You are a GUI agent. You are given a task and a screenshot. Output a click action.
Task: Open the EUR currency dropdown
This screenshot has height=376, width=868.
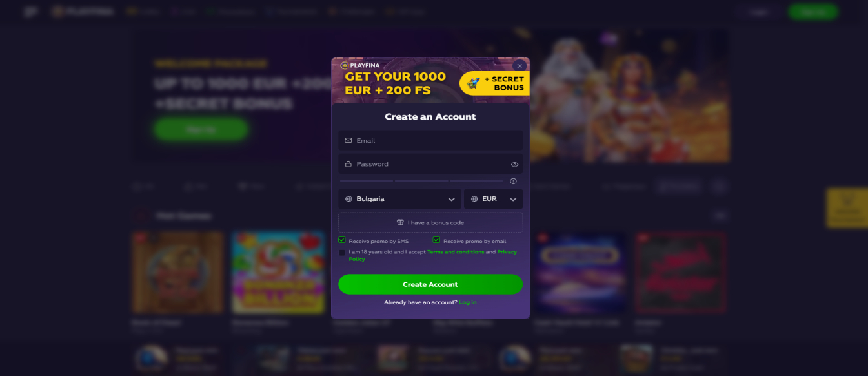[x=494, y=199]
